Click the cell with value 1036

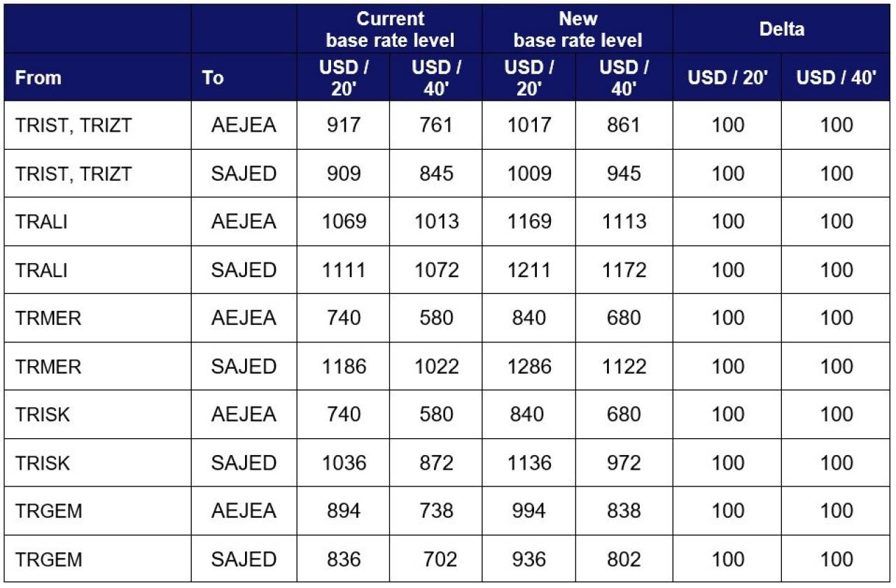click(x=343, y=463)
